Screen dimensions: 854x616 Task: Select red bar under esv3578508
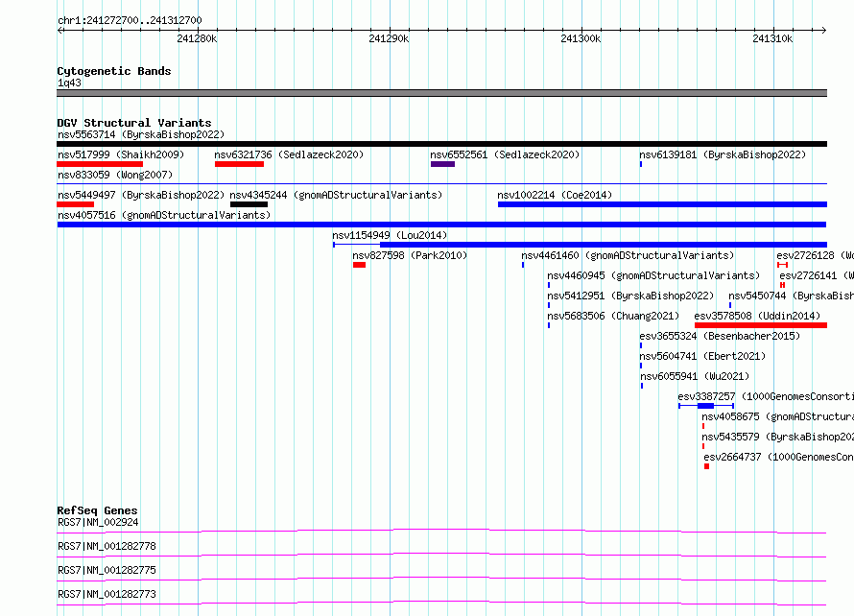(x=761, y=325)
